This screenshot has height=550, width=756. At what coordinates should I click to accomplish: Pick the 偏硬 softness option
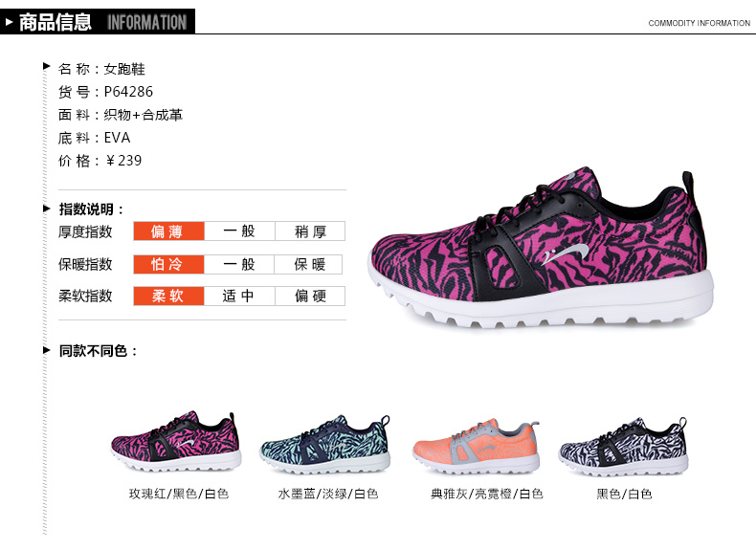[x=310, y=296]
